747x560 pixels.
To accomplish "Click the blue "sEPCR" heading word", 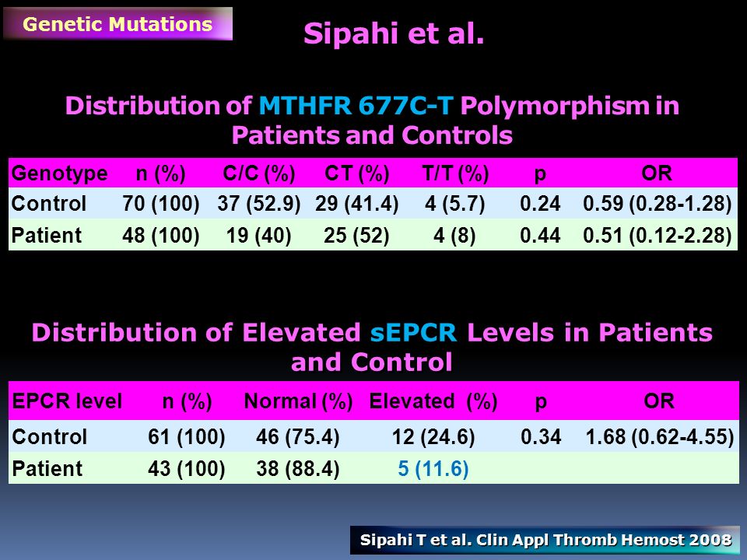I will (x=413, y=332).
